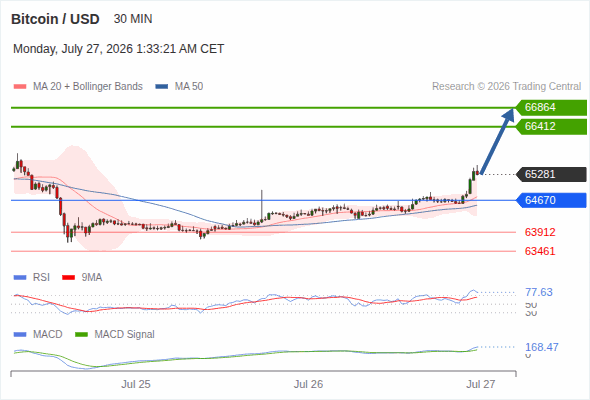The height and width of the screenshot is (400, 590).
Task: Select the 30 MIN timeframe label
Action: coord(133,19)
